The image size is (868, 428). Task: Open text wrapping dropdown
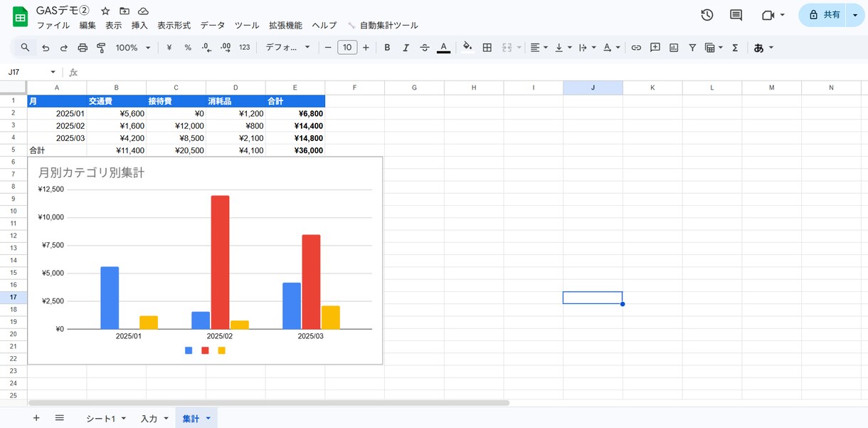tap(587, 48)
